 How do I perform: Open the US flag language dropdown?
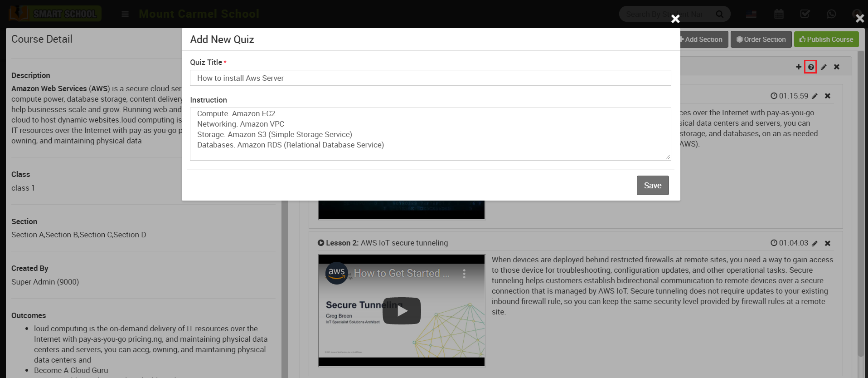point(752,14)
